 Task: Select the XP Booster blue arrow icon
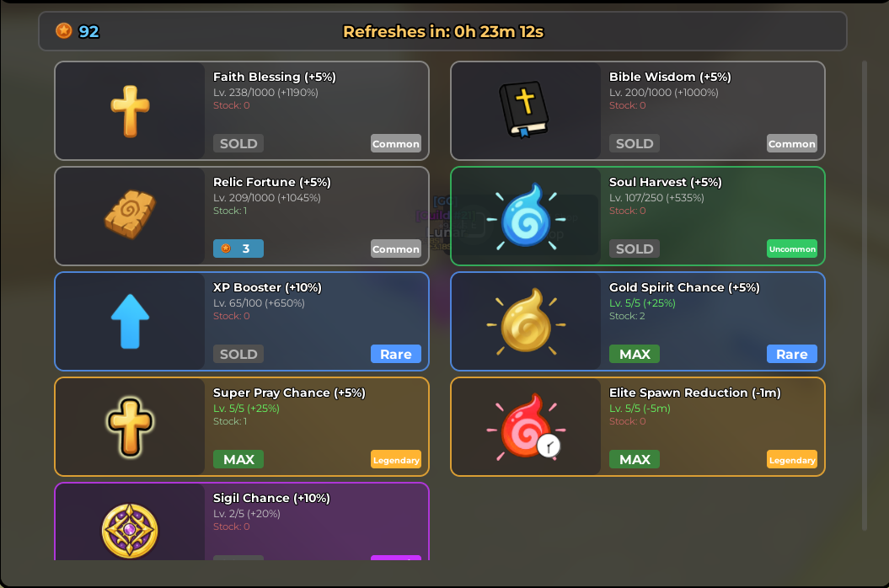click(x=130, y=321)
